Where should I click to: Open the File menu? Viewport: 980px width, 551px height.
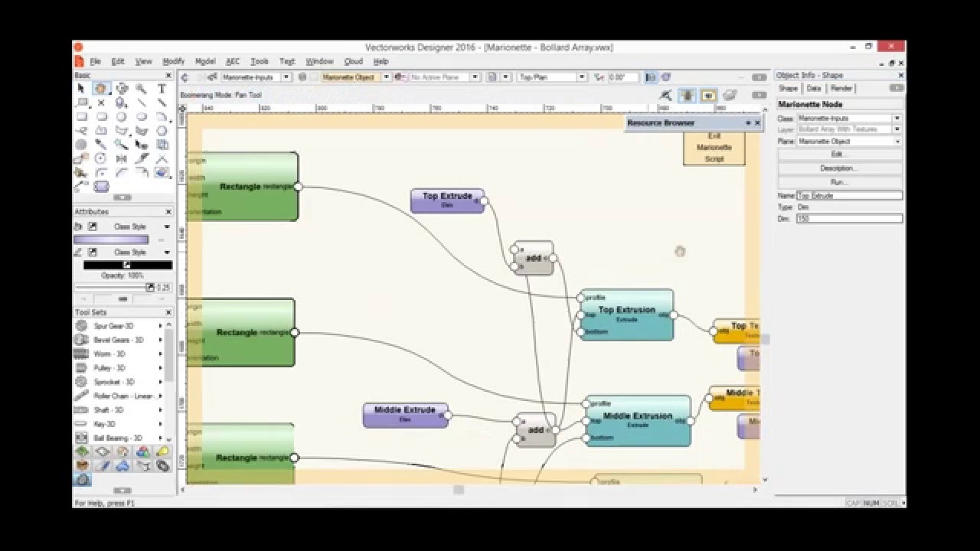coord(95,61)
